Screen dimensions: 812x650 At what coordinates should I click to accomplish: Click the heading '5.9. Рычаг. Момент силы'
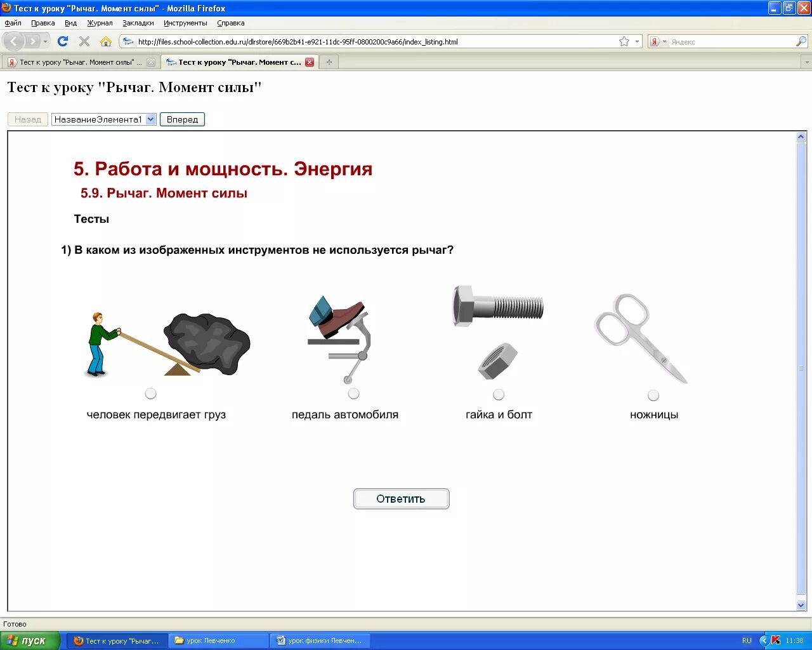[164, 193]
